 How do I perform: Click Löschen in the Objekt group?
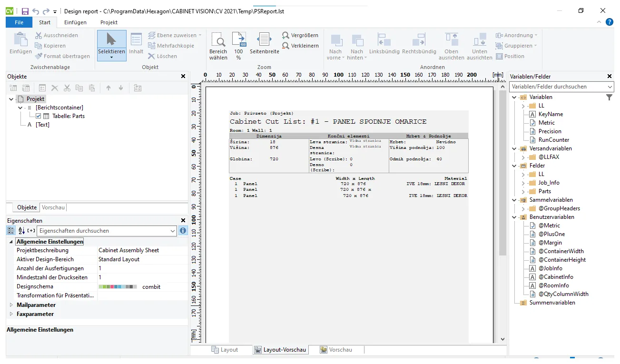[x=162, y=56]
